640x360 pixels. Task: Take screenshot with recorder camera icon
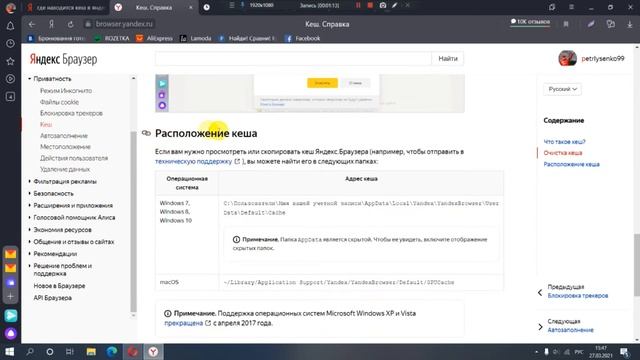point(383,5)
